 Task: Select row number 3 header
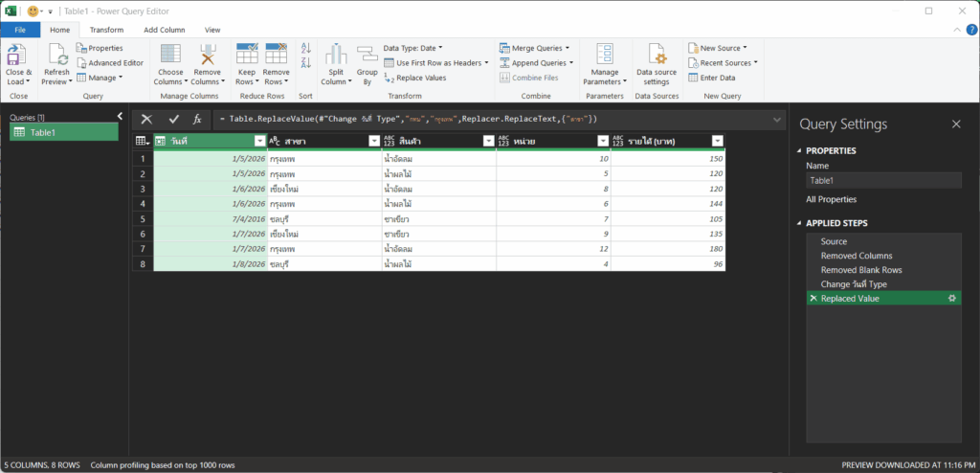pos(143,189)
